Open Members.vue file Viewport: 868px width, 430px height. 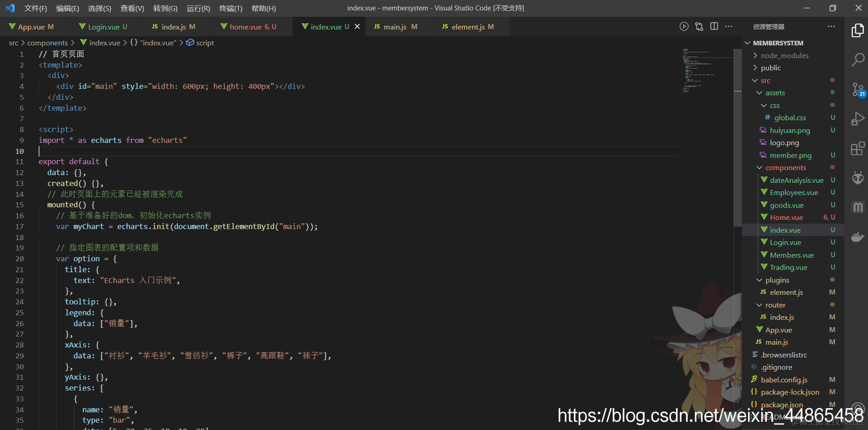coord(793,255)
